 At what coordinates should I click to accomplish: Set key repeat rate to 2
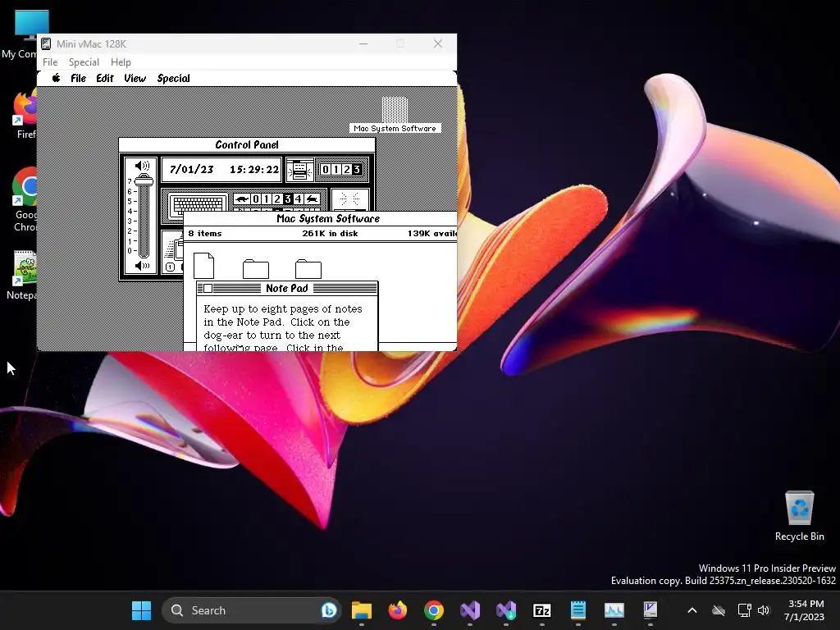(x=277, y=199)
